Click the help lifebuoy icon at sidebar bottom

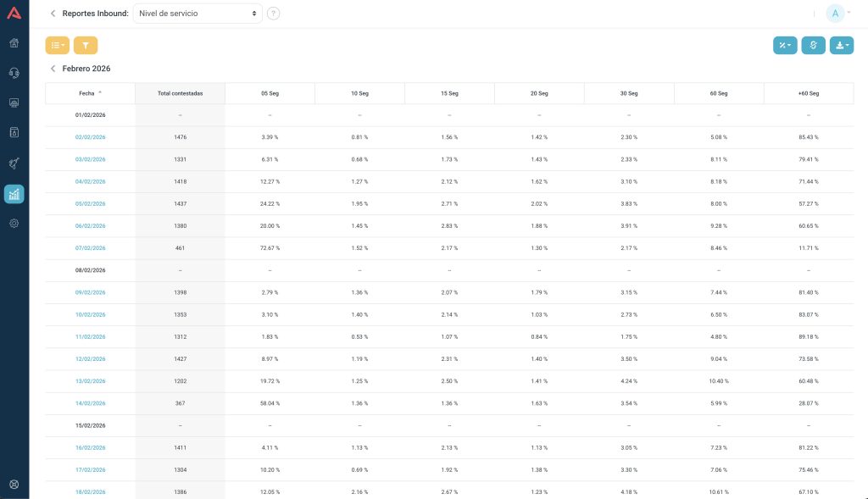point(14,485)
